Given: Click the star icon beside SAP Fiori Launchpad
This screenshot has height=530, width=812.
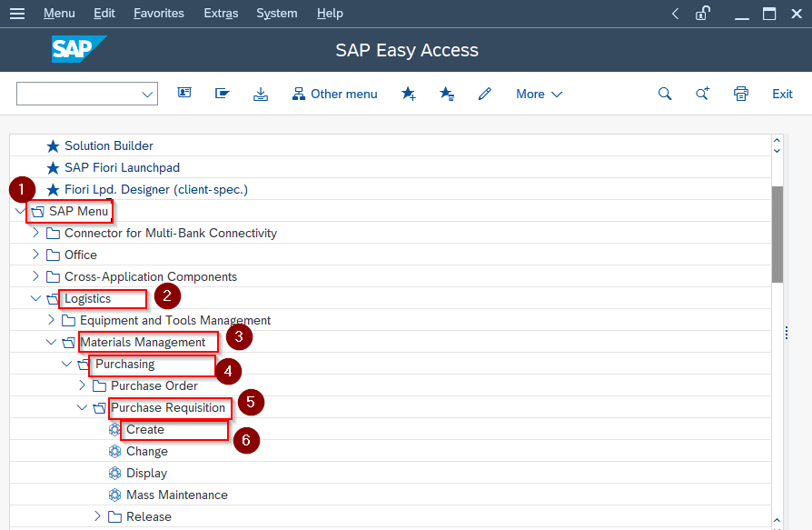Looking at the screenshot, I should pos(53,168).
